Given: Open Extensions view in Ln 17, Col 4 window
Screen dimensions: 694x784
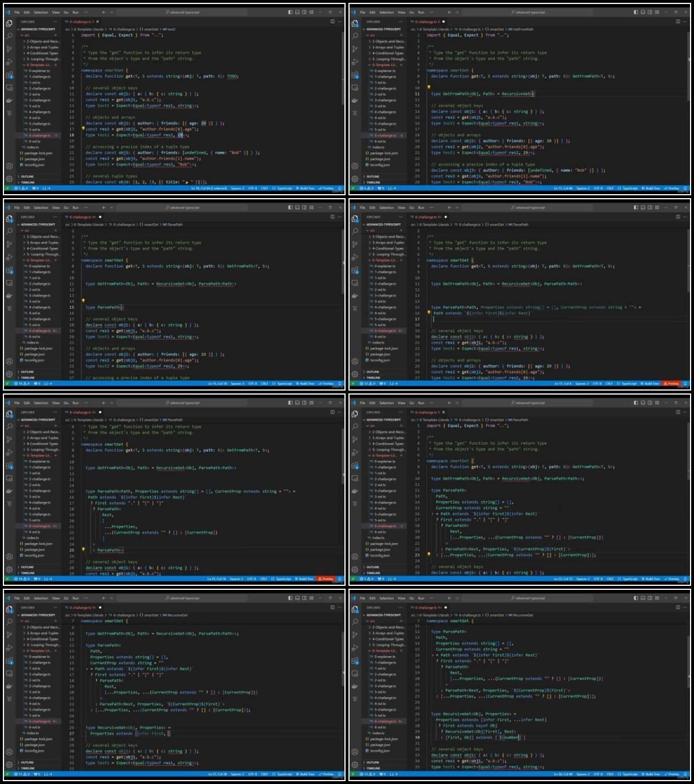Looking at the screenshot, I should pyautogui.click(x=355, y=270).
